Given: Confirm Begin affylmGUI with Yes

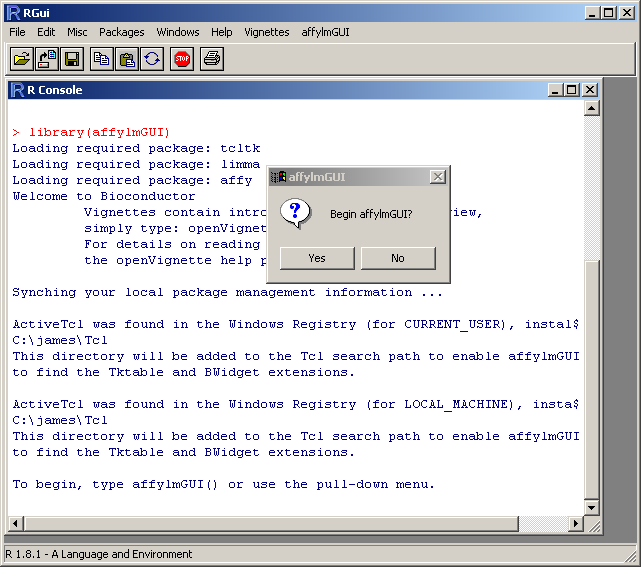Looking at the screenshot, I should [x=317, y=258].
